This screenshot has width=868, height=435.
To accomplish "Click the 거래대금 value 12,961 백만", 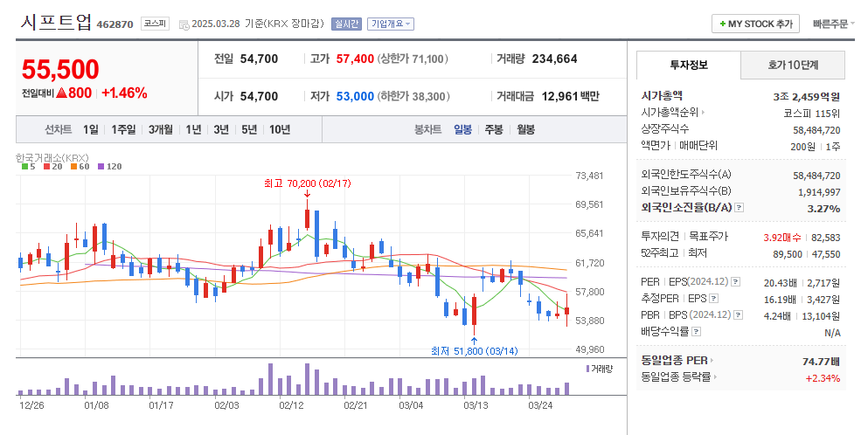I will [570, 96].
